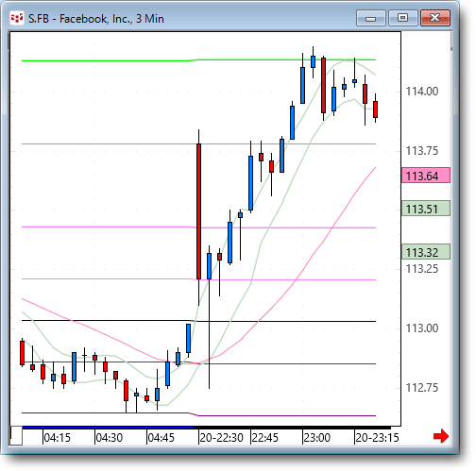Minimize the Facebook chart window

point(371,18)
